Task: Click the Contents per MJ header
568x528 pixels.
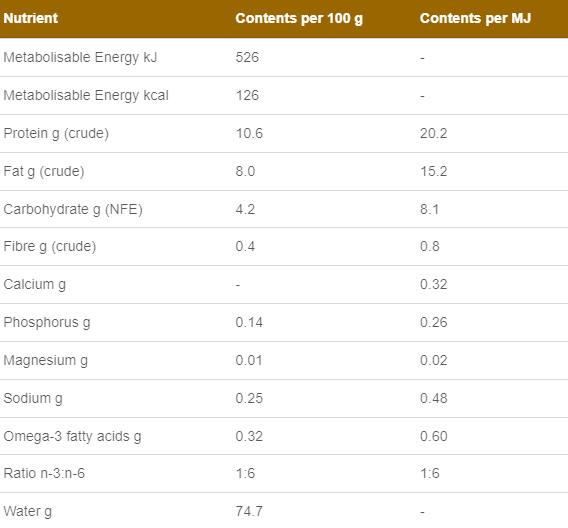Action: (x=475, y=18)
